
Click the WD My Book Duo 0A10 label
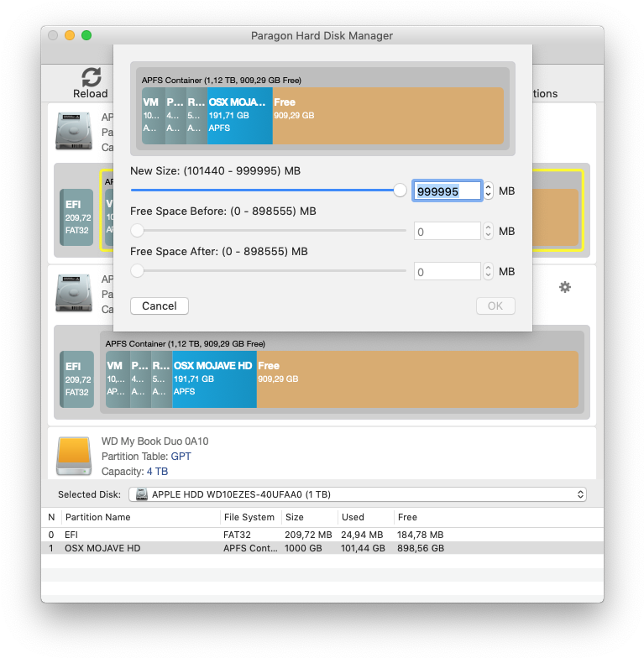point(154,441)
